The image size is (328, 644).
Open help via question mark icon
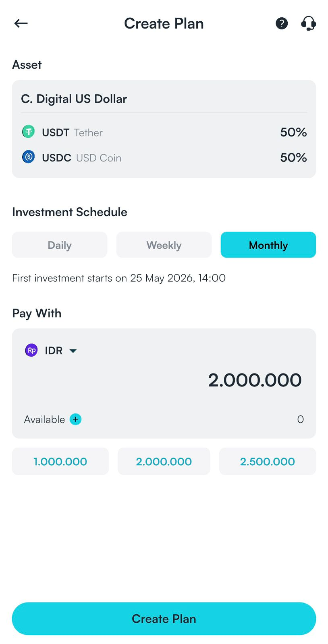pos(282,23)
